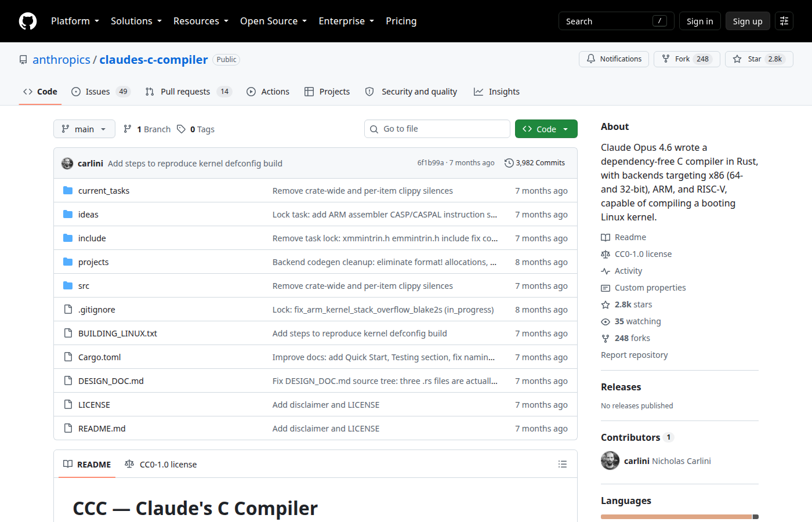Screen dimensions: 812x522
Task: Click the tag icon beside '0 Tags'
Action: tap(182, 129)
